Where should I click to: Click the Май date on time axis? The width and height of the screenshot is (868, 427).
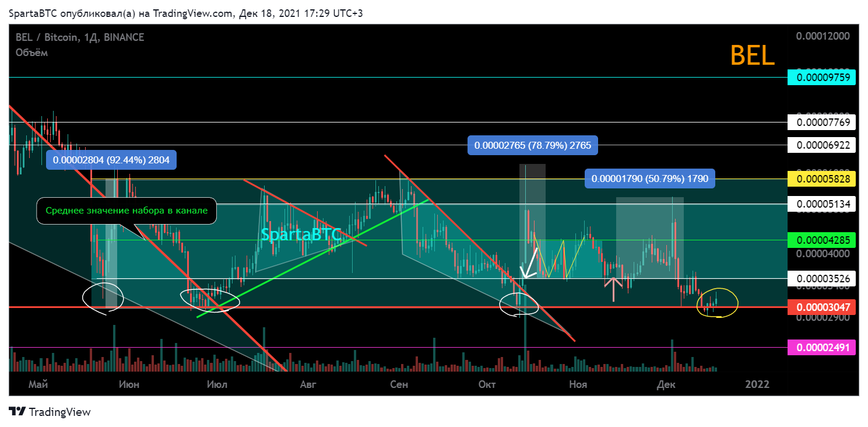(x=38, y=384)
